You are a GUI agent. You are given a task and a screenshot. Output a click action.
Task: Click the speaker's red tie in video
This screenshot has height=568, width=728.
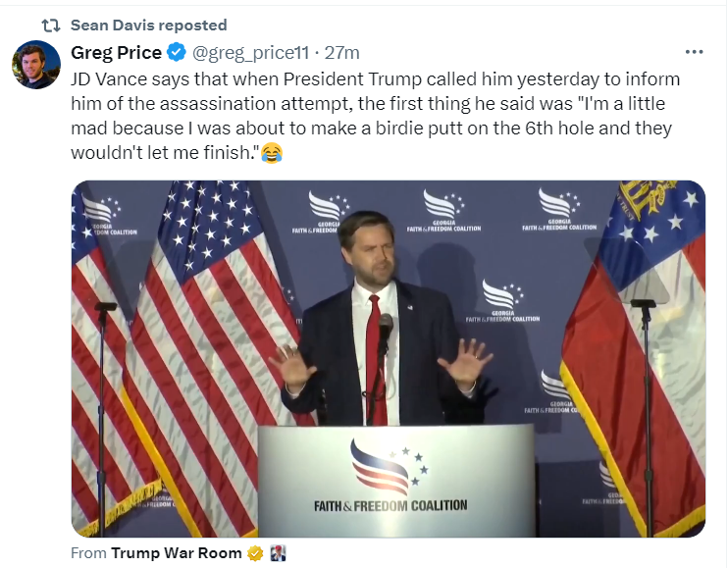pos(375,360)
